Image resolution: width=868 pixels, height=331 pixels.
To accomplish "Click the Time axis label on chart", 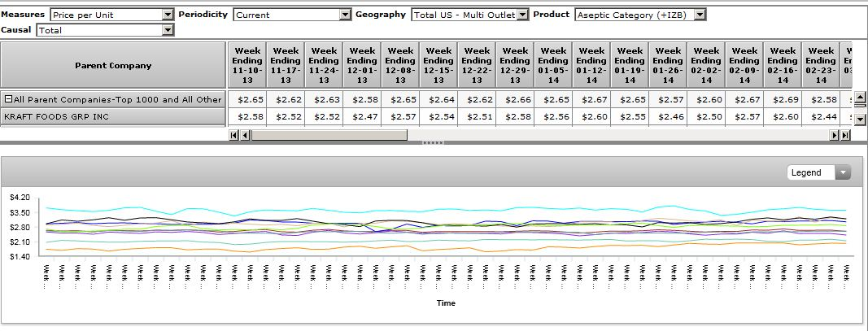I will tap(445, 303).
